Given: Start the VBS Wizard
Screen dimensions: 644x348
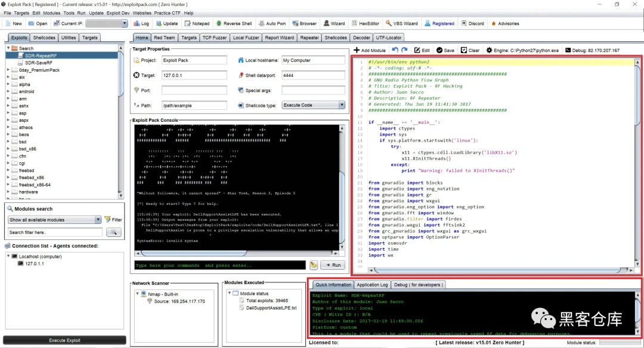Looking at the screenshot, I should (401, 23).
